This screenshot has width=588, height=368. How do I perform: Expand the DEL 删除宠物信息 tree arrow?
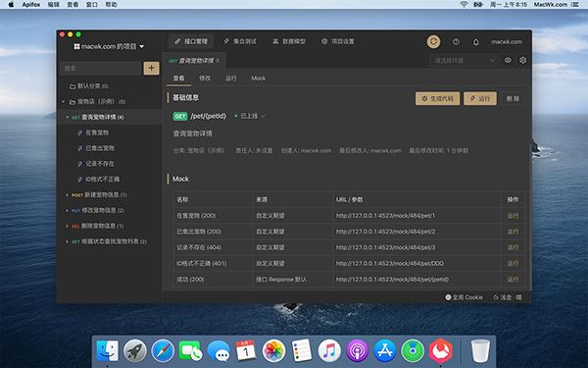click(x=67, y=226)
